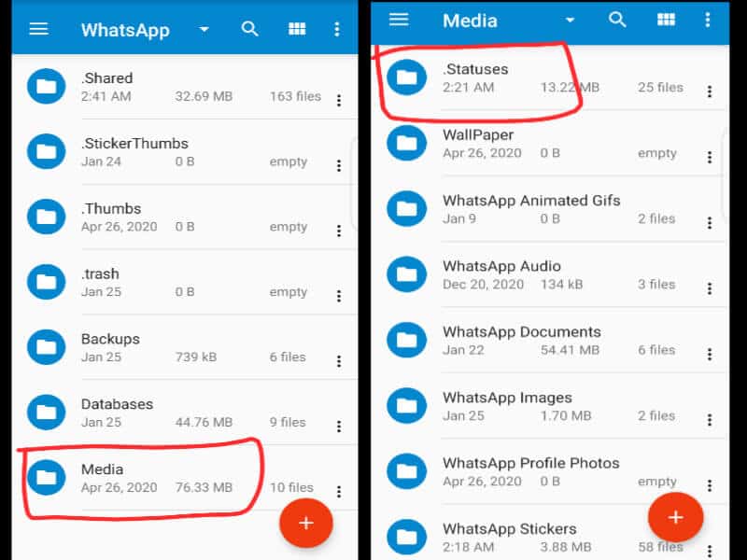Screen dimensions: 747x560
Task: Open the .trash folder icon
Action: click(x=46, y=282)
